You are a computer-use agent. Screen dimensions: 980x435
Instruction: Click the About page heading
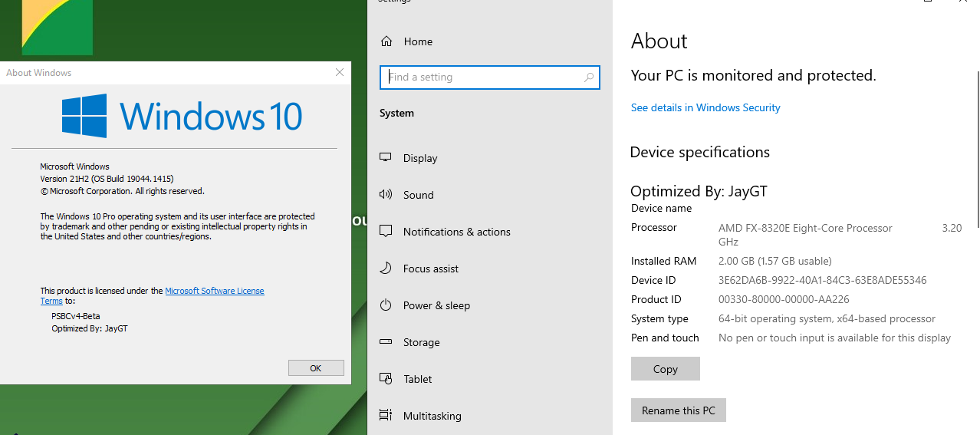tap(659, 41)
